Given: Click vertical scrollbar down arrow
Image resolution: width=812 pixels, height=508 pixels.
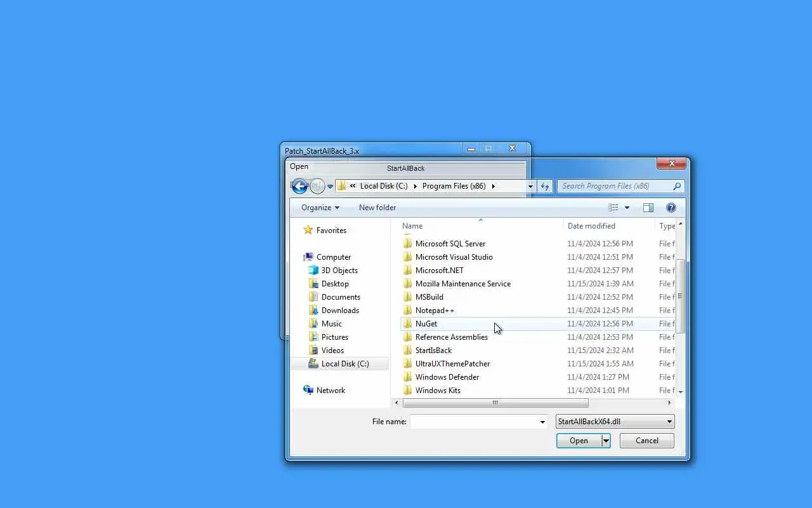Looking at the screenshot, I should pyautogui.click(x=681, y=392).
